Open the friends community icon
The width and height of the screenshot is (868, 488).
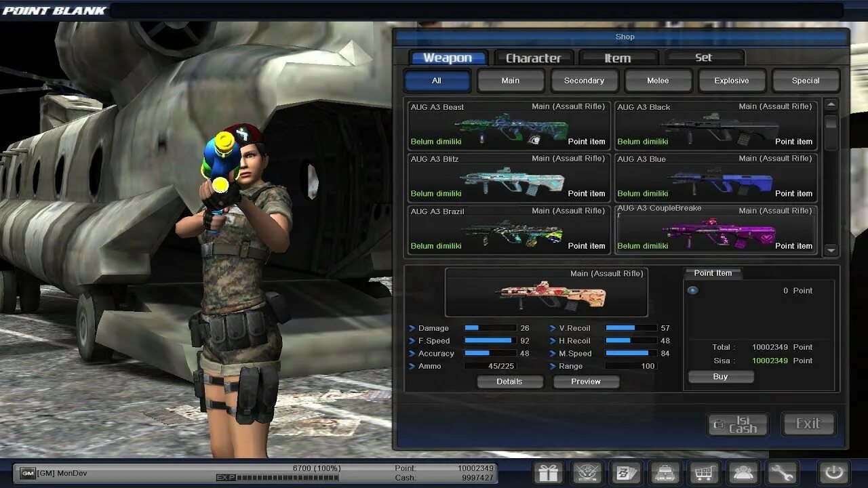point(743,472)
